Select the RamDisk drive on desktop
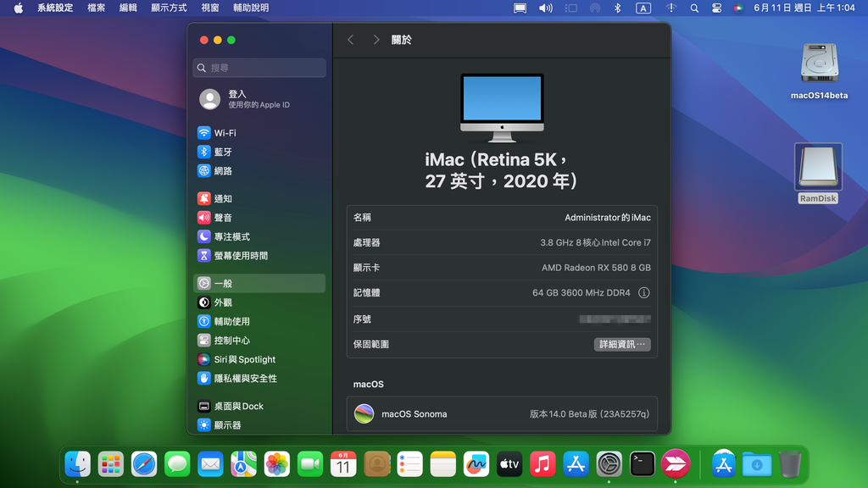 coord(818,174)
